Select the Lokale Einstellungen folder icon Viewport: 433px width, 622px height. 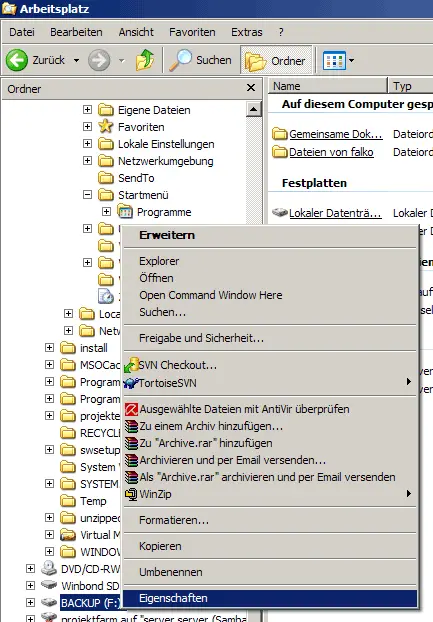tap(106, 144)
